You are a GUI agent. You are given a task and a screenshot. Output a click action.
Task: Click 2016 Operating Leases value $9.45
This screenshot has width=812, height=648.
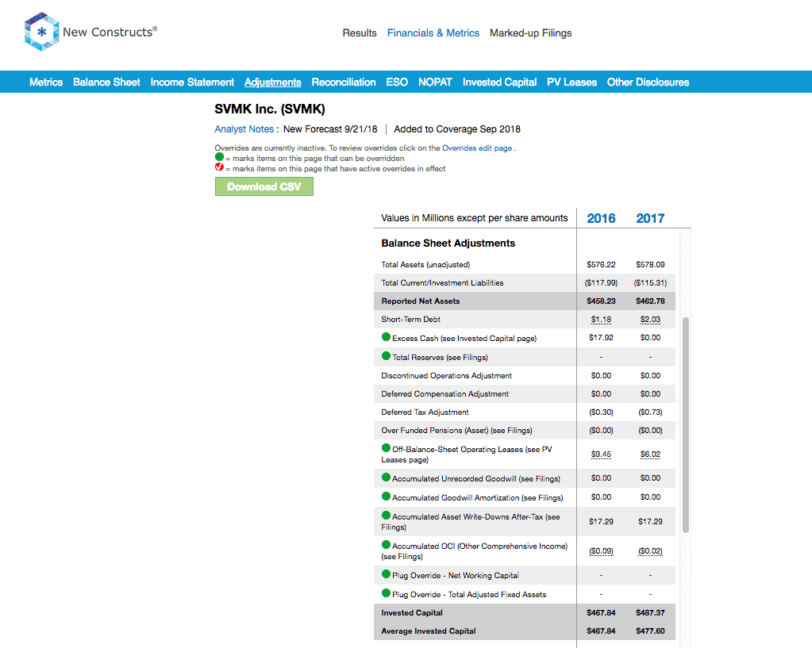tap(601, 454)
